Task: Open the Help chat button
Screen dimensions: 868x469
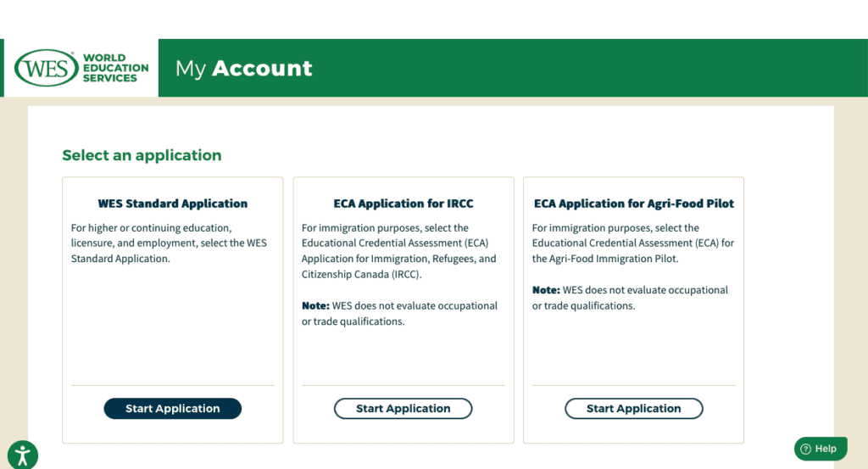Action: tap(821, 449)
